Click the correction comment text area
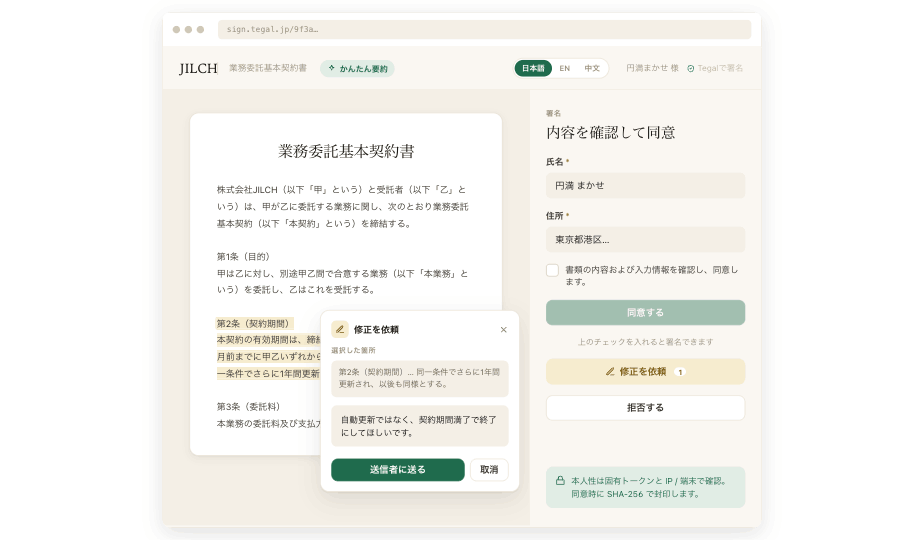 click(420, 426)
